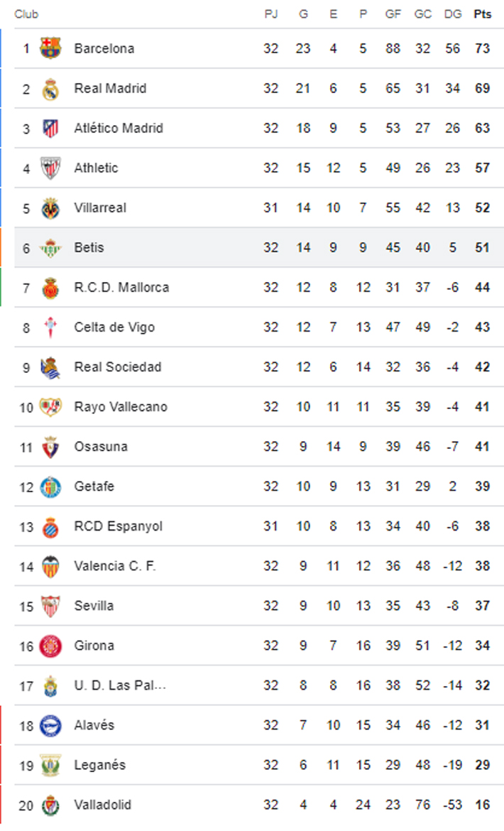Click the Alavés blue round logo
This screenshot has width=504, height=831.
point(50,725)
